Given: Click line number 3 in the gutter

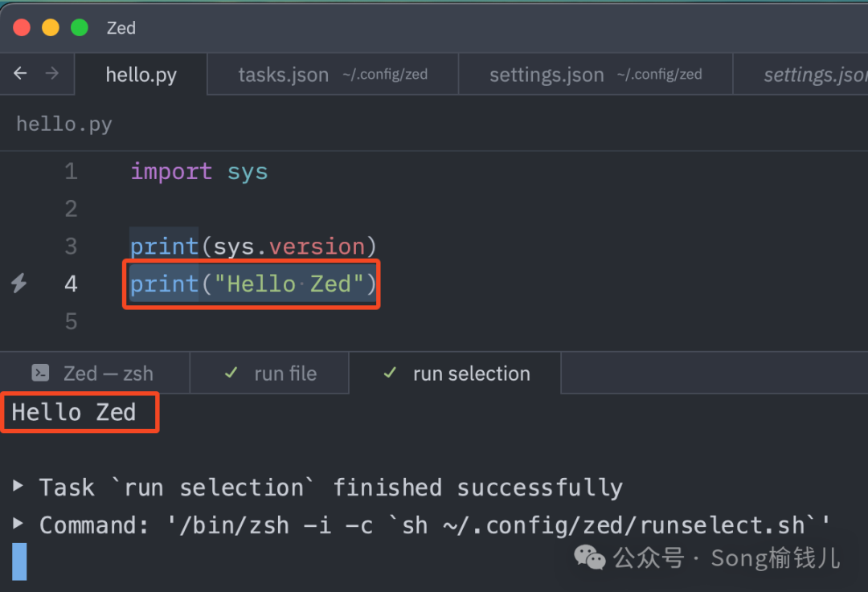Looking at the screenshot, I should tap(71, 247).
